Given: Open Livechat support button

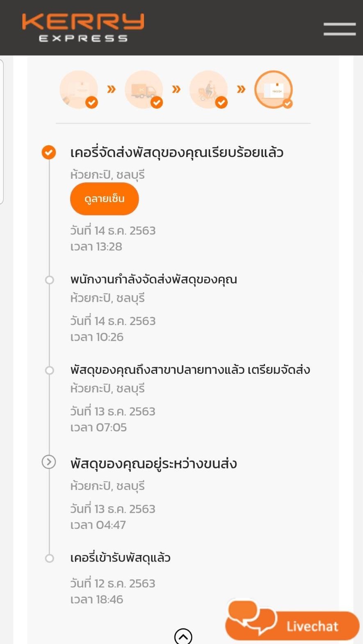Looking at the screenshot, I should pos(312,626).
